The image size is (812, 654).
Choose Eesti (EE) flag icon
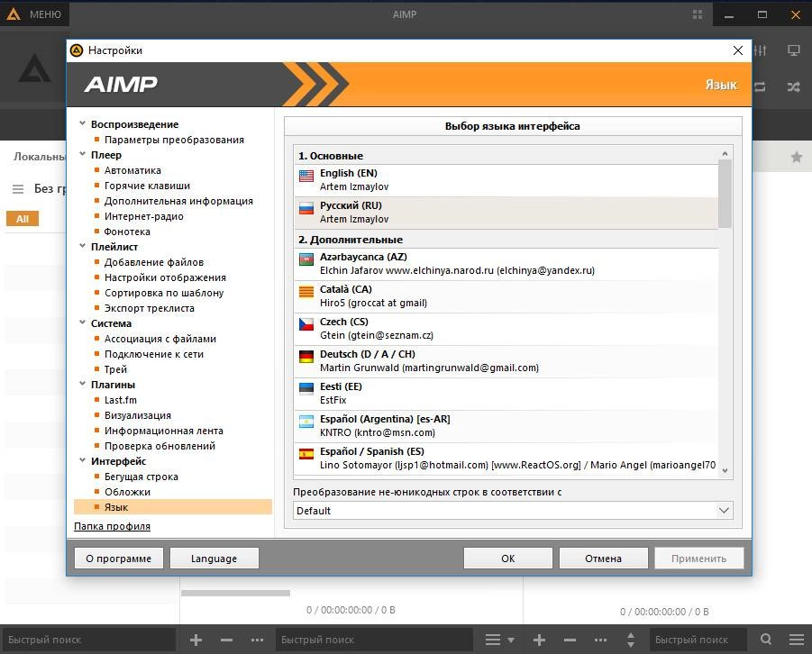[306, 389]
